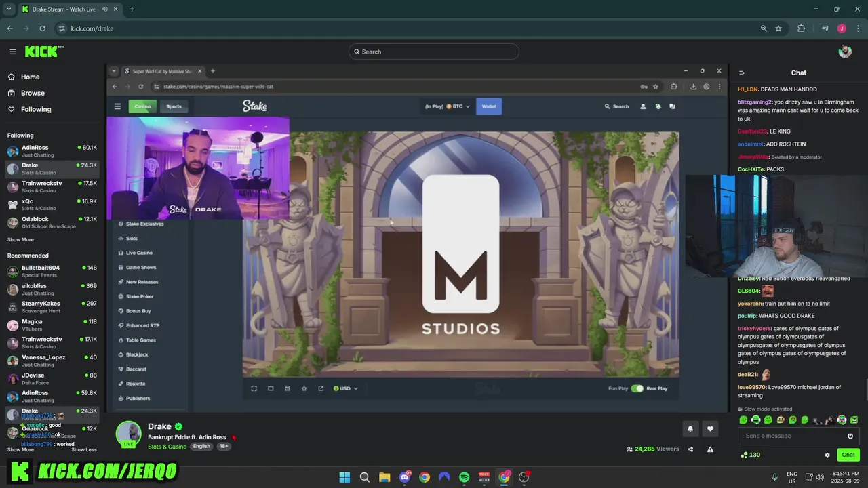Toggle Fun Play / Real Play switch in stream

pos(637,388)
